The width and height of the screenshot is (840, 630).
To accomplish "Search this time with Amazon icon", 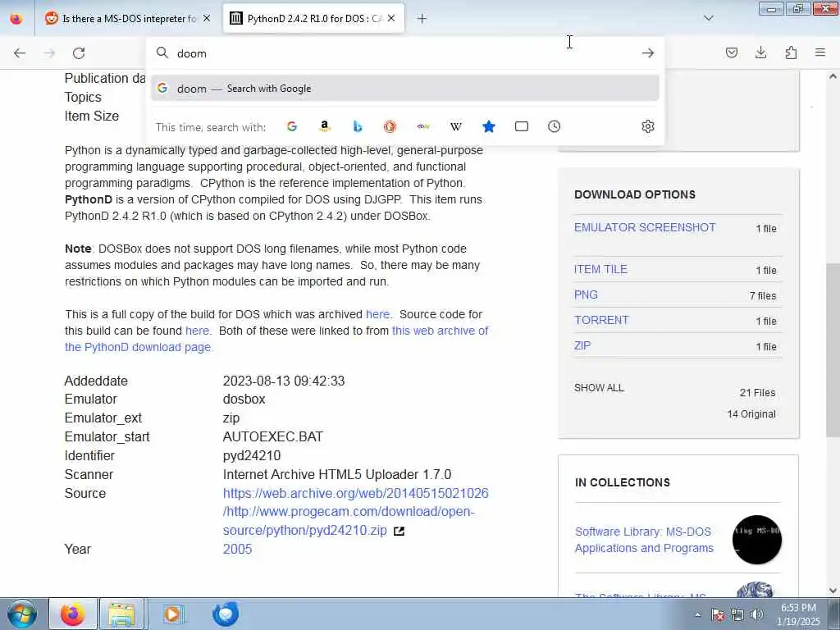I will 324,126.
